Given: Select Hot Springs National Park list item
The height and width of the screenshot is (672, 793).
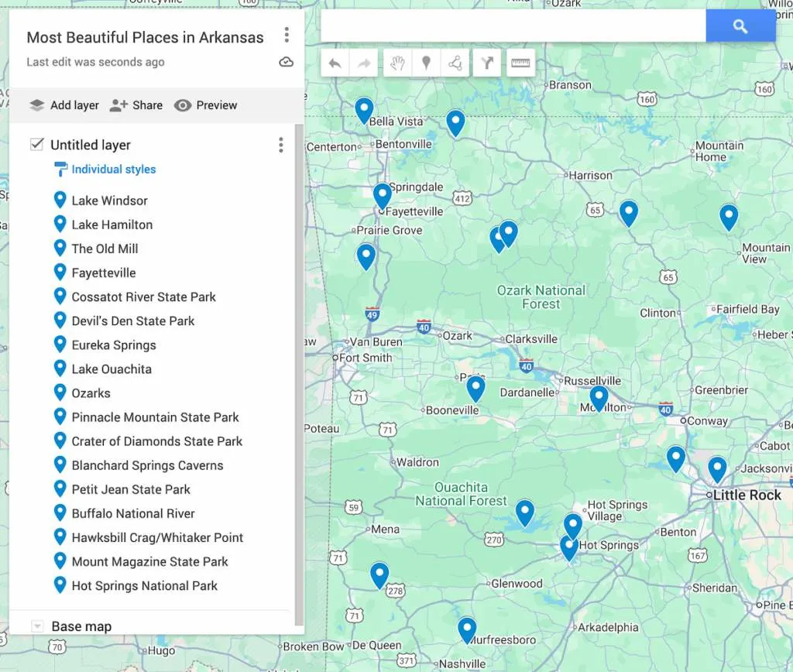Looking at the screenshot, I should point(145,585).
